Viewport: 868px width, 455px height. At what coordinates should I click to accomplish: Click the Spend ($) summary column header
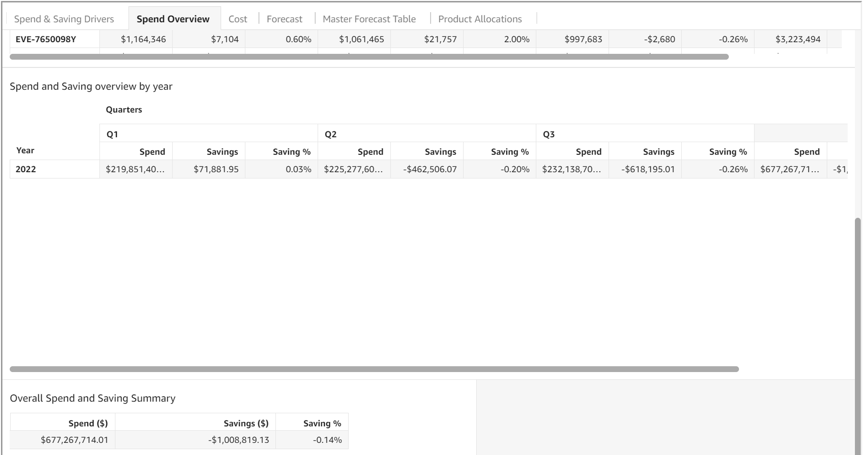pyautogui.click(x=88, y=423)
